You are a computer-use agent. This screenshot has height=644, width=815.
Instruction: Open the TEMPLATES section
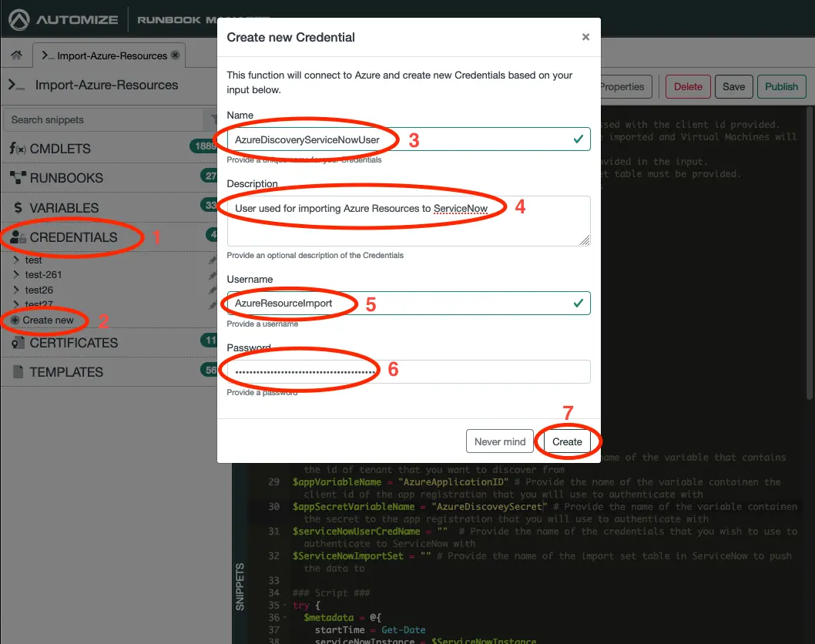click(65, 372)
